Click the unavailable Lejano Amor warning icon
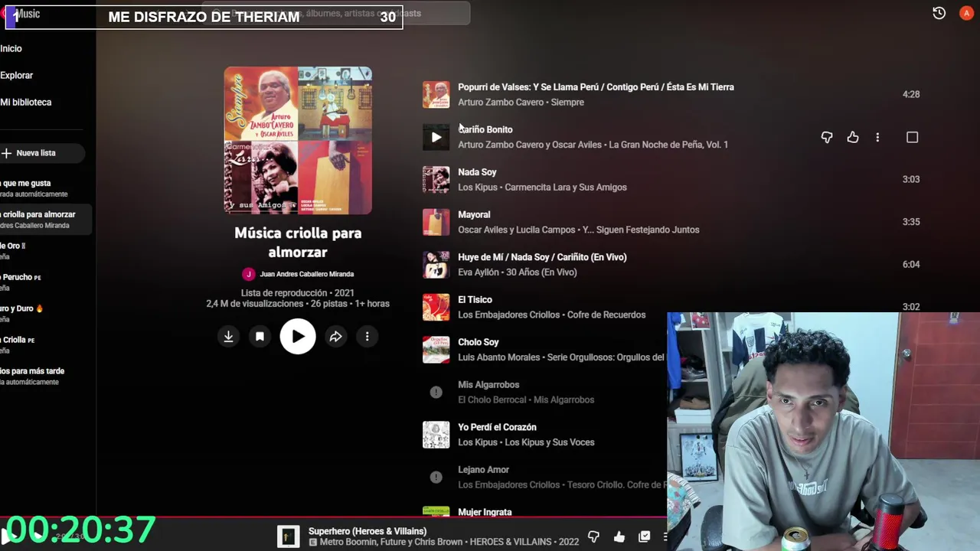 tap(436, 478)
